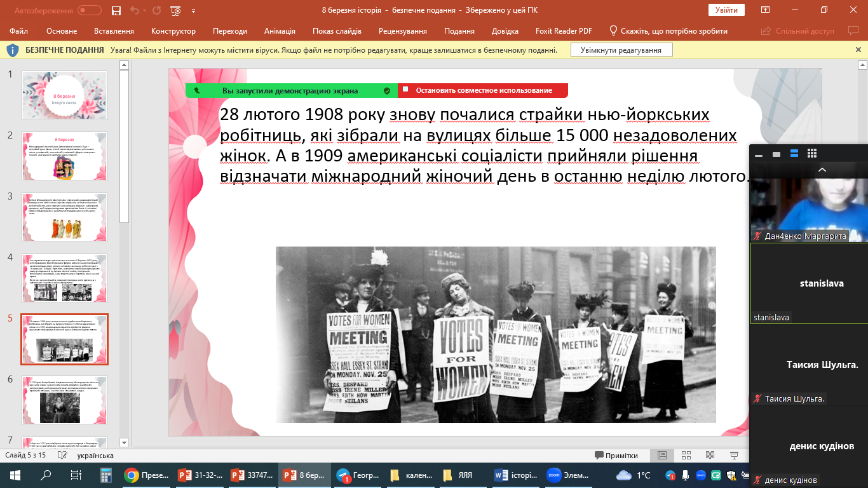868x488 pixels.
Task: Open the Довідка tab
Action: 505,31
